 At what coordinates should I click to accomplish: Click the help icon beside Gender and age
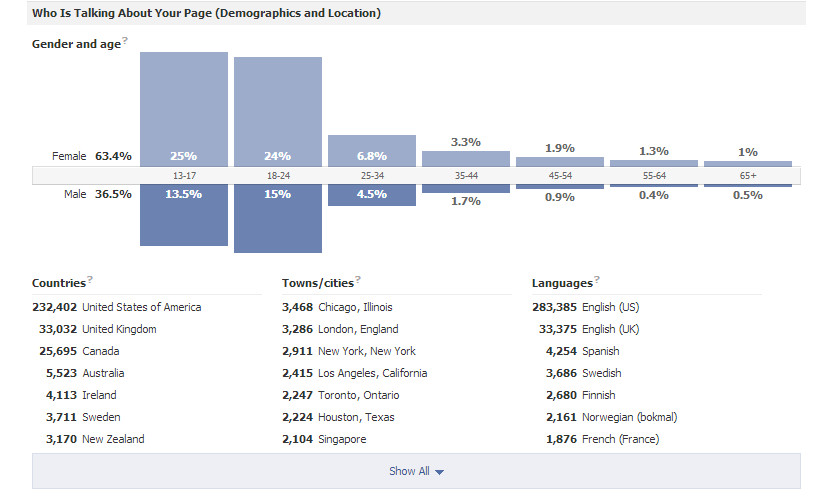[125, 41]
